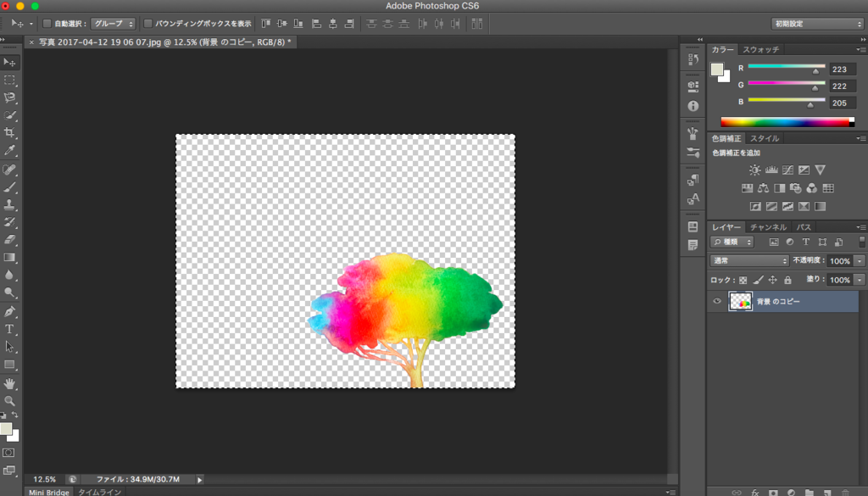Switch to the スウォッチ tab
868x496 pixels.
pos(760,49)
